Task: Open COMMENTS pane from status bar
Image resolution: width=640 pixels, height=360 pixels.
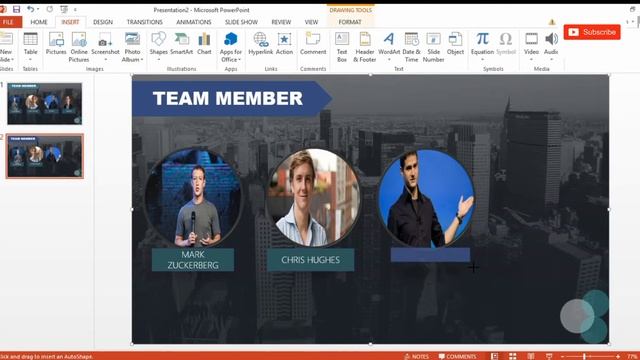Action: (458, 356)
